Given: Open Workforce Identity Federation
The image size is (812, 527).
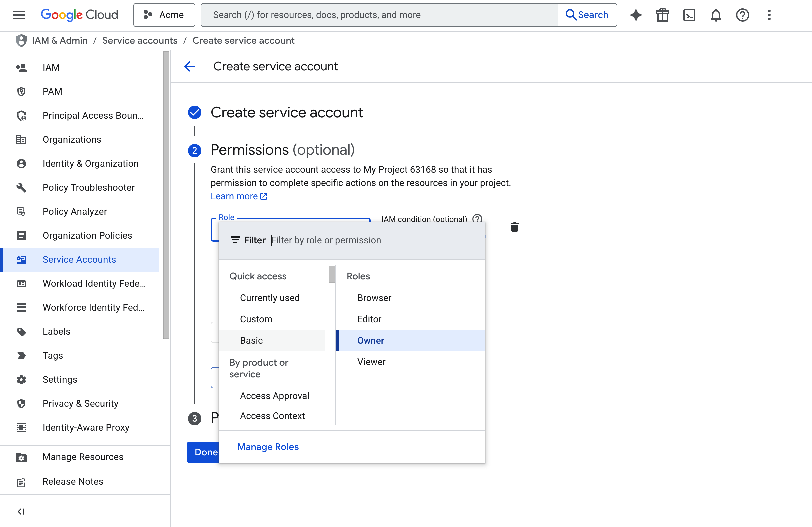Looking at the screenshot, I should coord(80,307).
